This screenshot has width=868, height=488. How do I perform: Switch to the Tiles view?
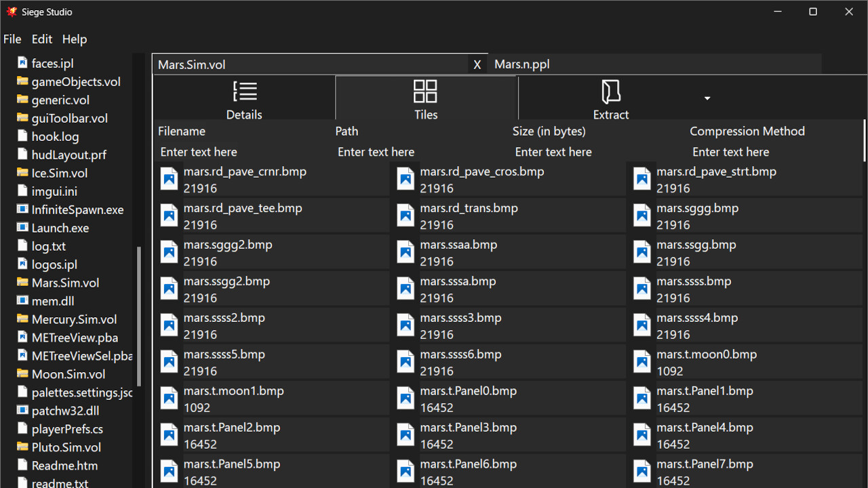coord(425,98)
